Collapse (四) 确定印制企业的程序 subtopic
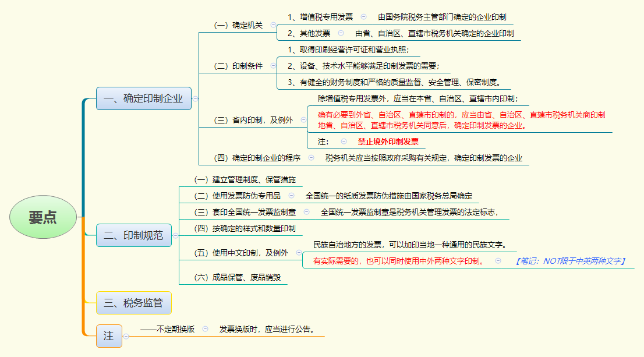This screenshot has width=644, height=357. 311,158
